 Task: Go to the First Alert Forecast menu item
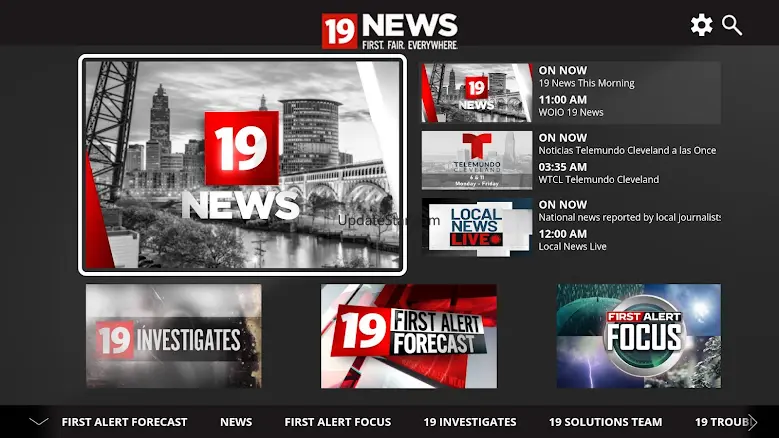click(124, 422)
